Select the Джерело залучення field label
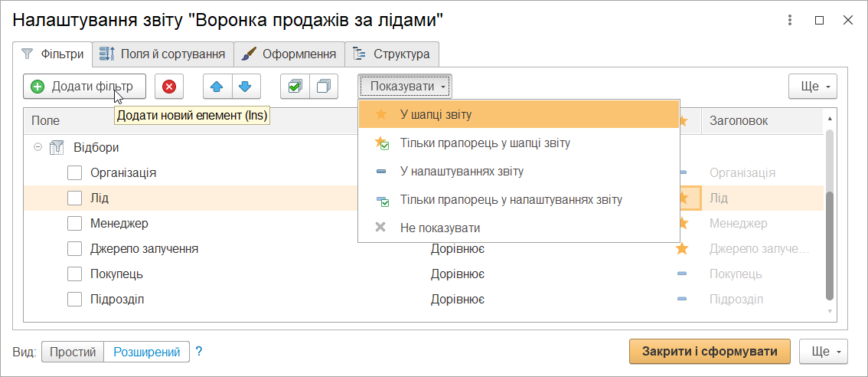The height and width of the screenshot is (377, 868). (x=145, y=249)
